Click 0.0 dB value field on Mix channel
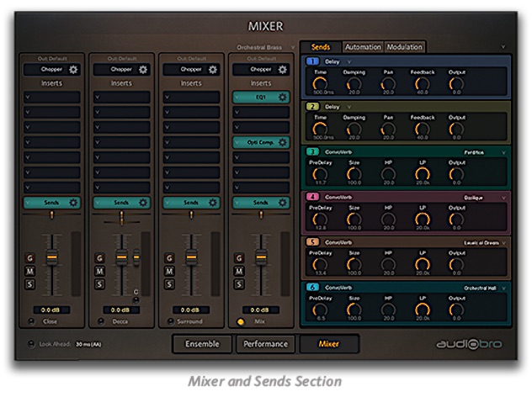The image size is (532, 397). pos(261,310)
